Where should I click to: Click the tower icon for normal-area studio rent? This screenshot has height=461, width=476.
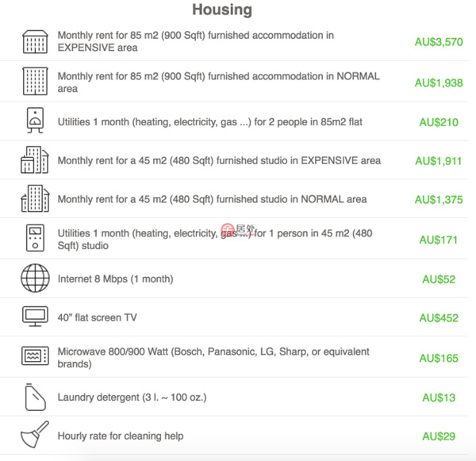35,199
